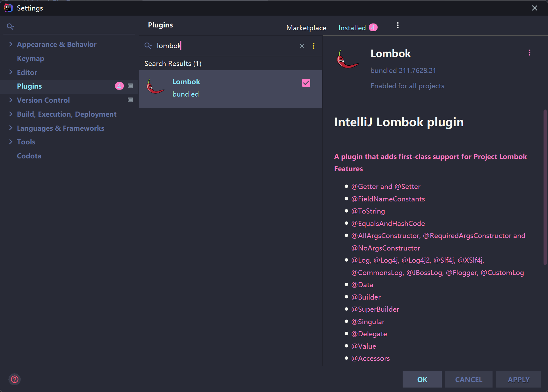Open Appearance & Behavior settings
The width and height of the screenshot is (548, 392).
click(x=57, y=44)
